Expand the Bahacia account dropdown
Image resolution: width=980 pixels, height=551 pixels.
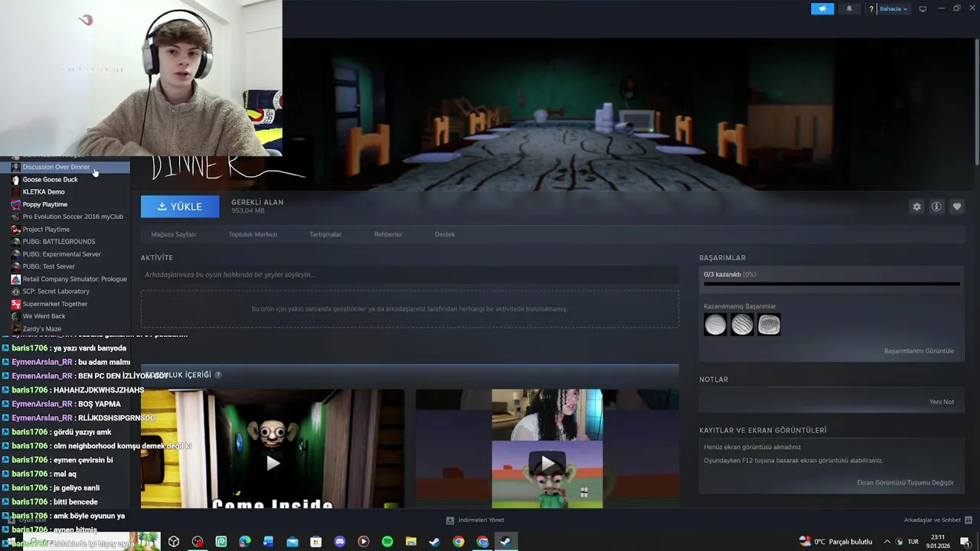coord(893,9)
